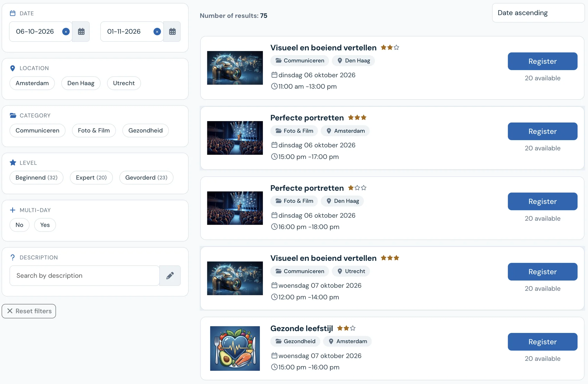Focus the end date input field
This screenshot has height=384, width=588.
[132, 31]
